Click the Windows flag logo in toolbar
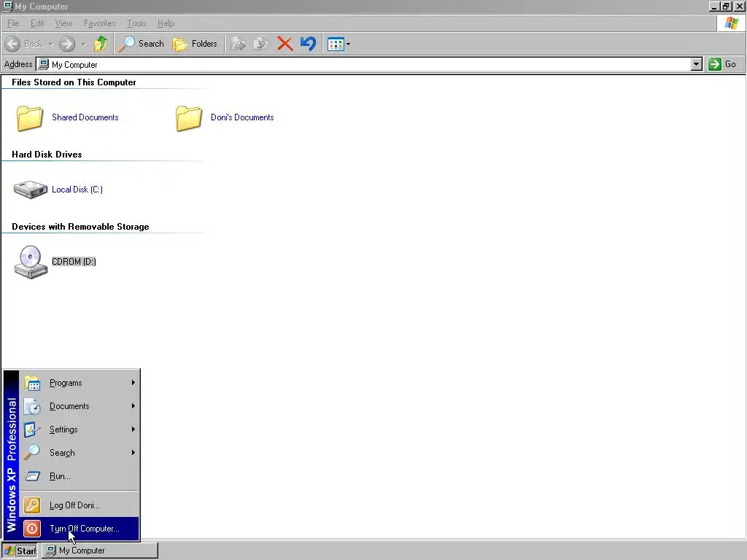The width and height of the screenshot is (747, 560). pyautogui.click(x=731, y=23)
